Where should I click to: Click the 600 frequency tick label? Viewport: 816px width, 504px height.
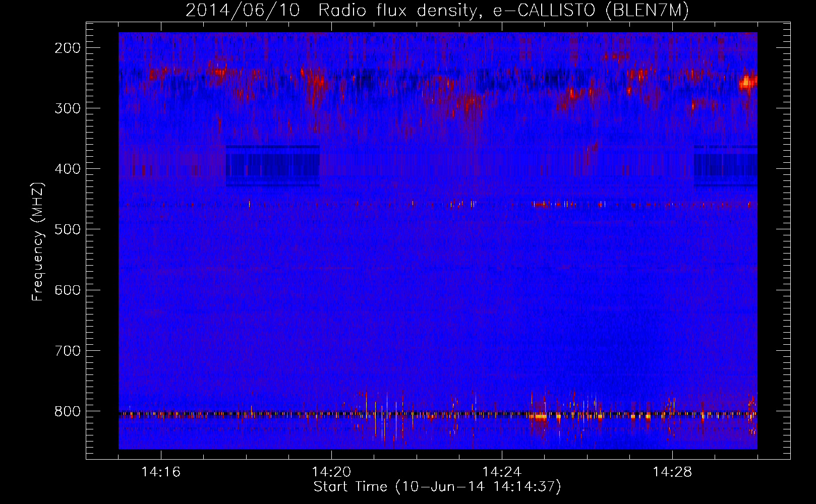coord(68,290)
